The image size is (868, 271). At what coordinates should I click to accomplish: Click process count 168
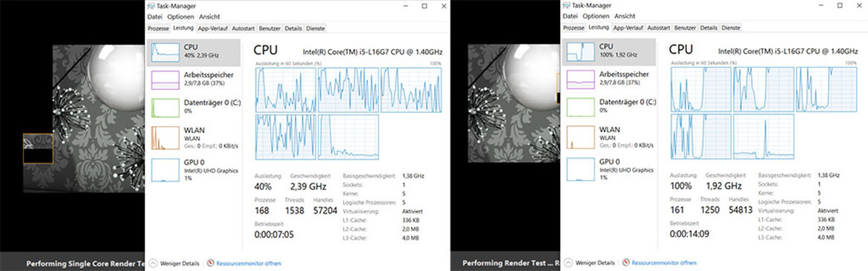coord(262,210)
